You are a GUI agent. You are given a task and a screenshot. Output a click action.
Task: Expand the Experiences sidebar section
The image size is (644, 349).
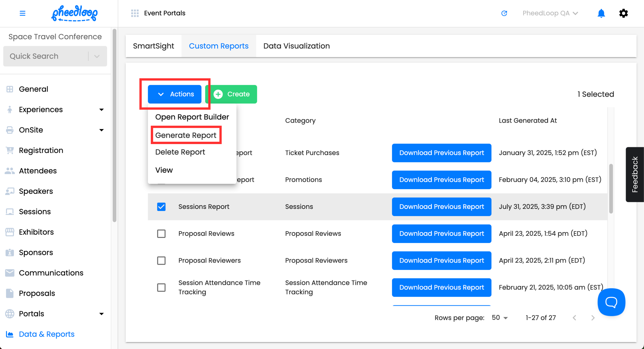click(102, 110)
